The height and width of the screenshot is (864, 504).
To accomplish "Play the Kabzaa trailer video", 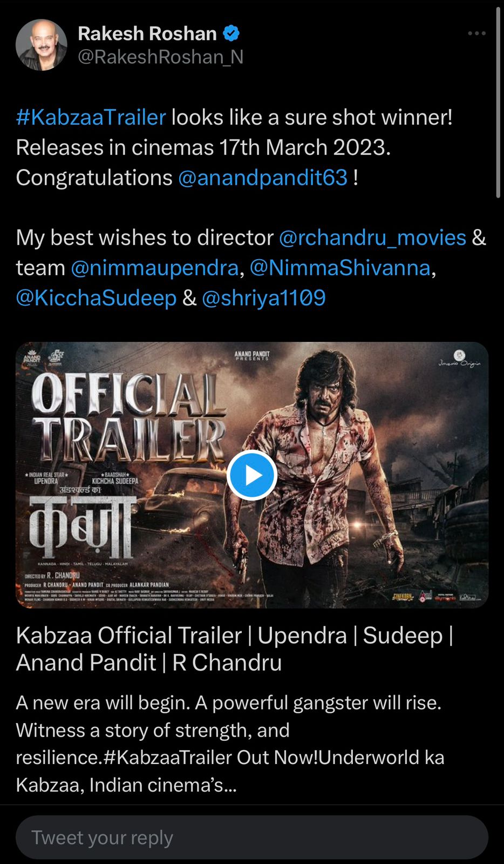I will pos(252,475).
